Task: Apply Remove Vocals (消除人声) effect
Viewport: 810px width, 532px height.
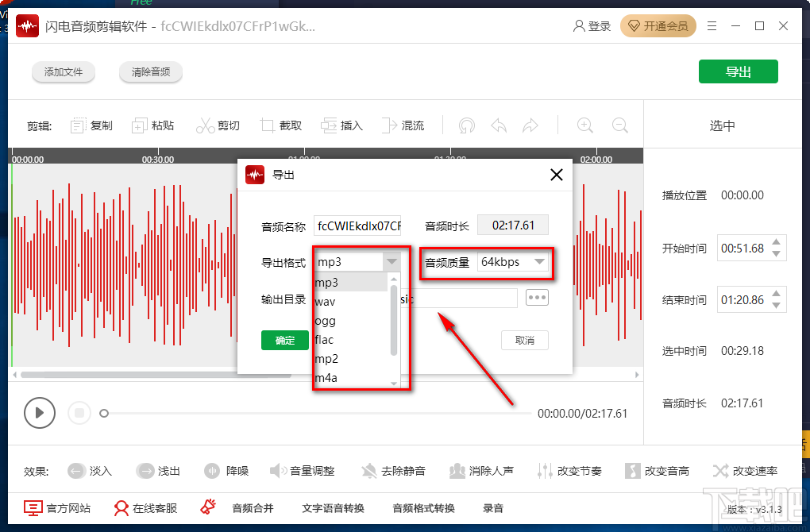Action: tap(481, 471)
